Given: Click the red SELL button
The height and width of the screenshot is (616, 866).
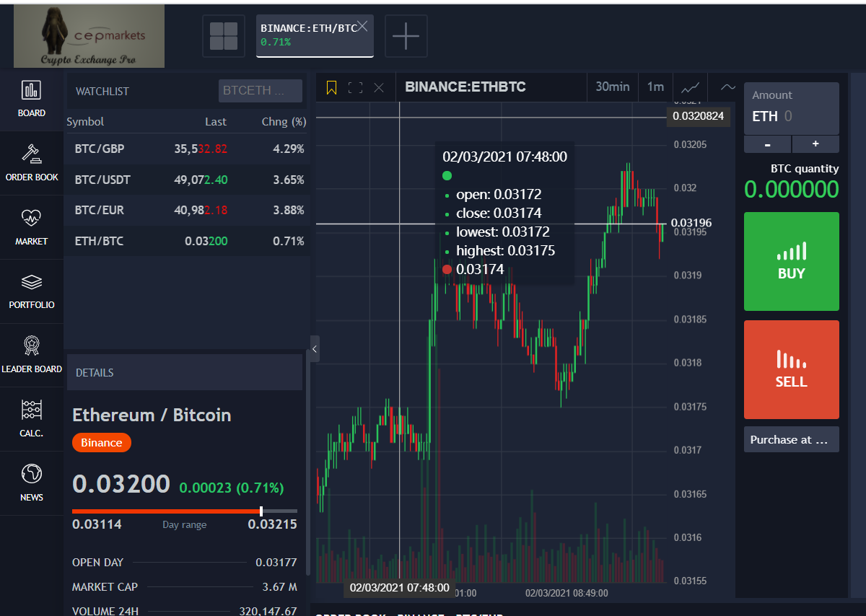Looking at the screenshot, I should click(x=792, y=369).
